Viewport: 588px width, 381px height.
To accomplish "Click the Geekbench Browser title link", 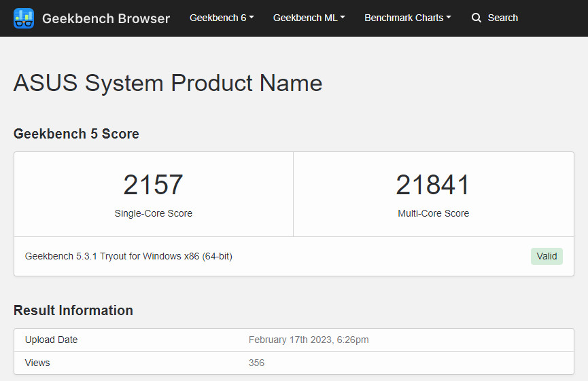I will point(106,18).
